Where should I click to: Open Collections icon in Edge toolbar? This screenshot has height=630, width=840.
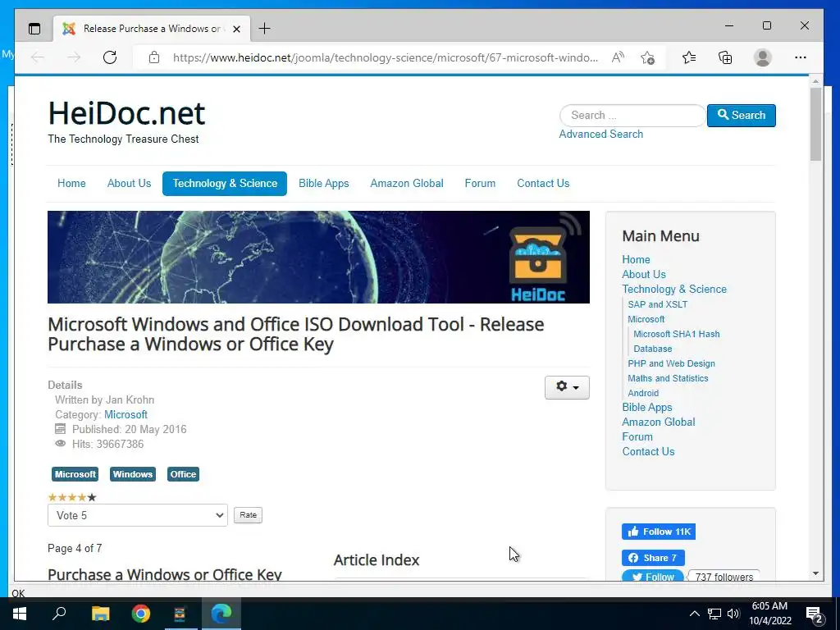point(725,57)
